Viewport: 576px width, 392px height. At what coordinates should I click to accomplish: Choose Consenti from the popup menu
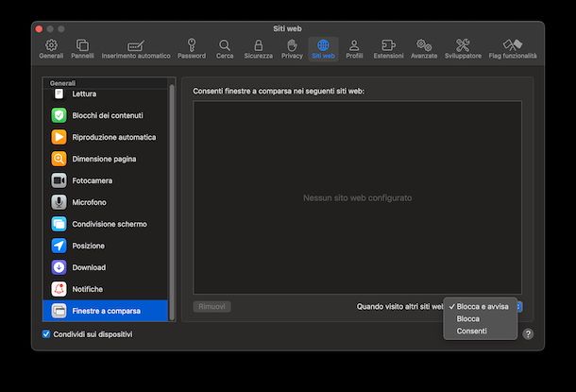coord(471,332)
